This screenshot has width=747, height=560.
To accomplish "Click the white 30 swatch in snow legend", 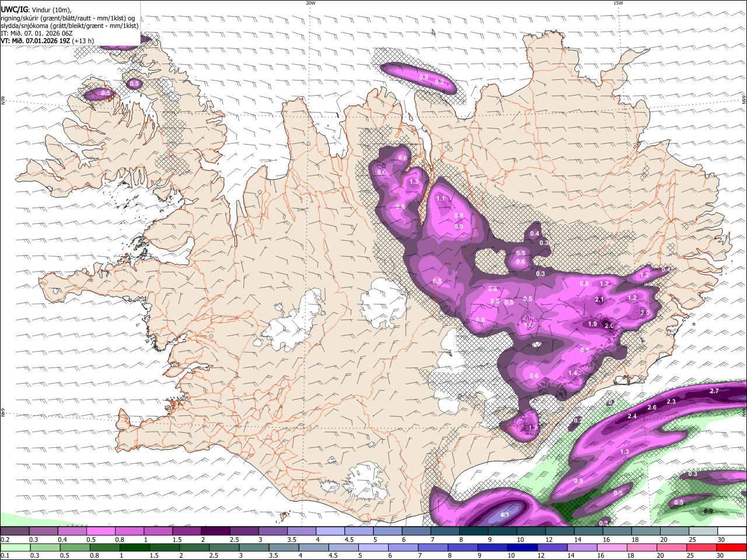I will (x=732, y=531).
